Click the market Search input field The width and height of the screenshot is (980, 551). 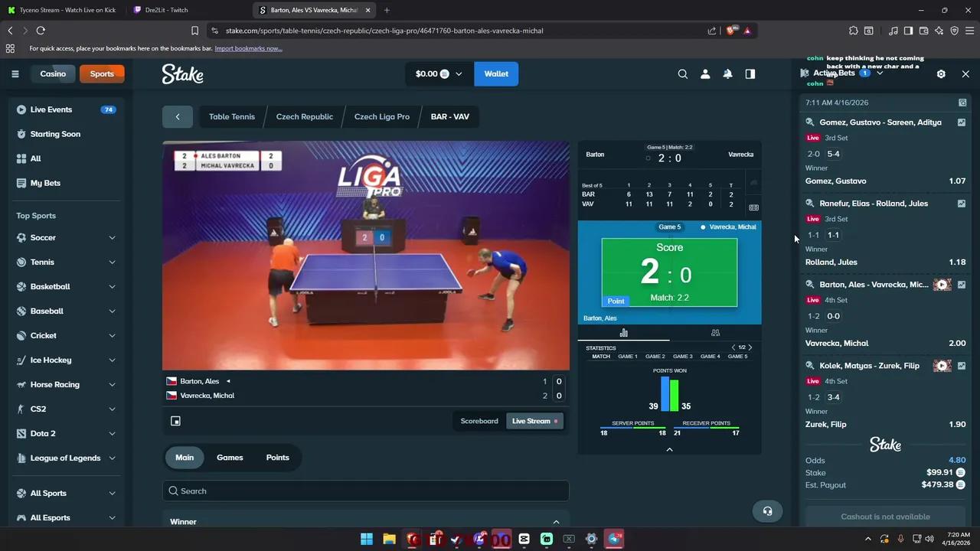coord(365,491)
